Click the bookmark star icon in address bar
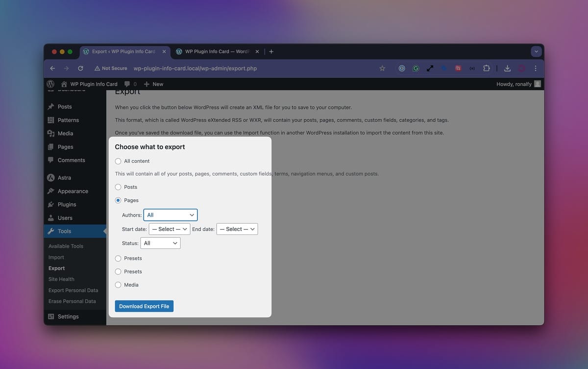The height and width of the screenshot is (369, 588). click(382, 69)
